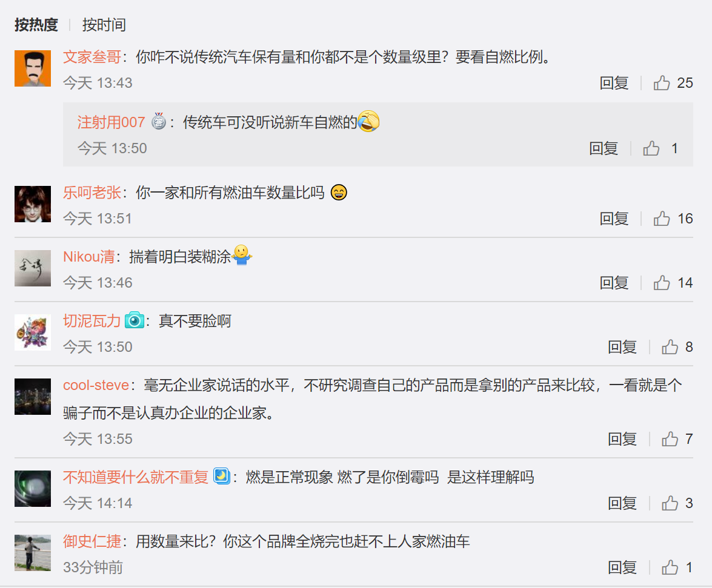Click 回复 on 御史仁捷's comment
Viewport: 712px width, 588px height.
click(x=622, y=567)
